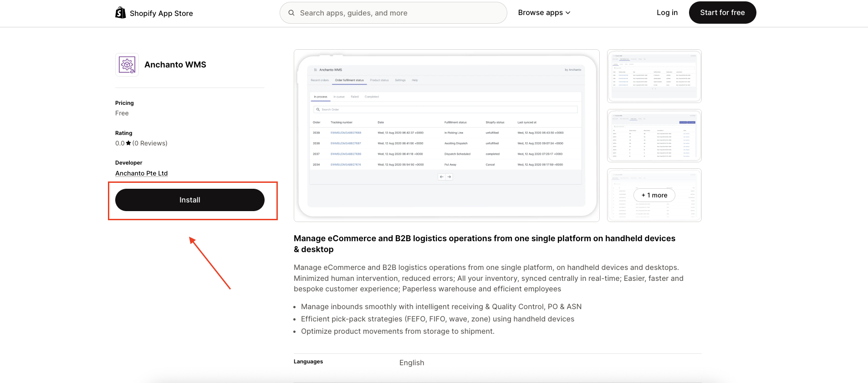Open the Shopify App Store home link

click(154, 13)
